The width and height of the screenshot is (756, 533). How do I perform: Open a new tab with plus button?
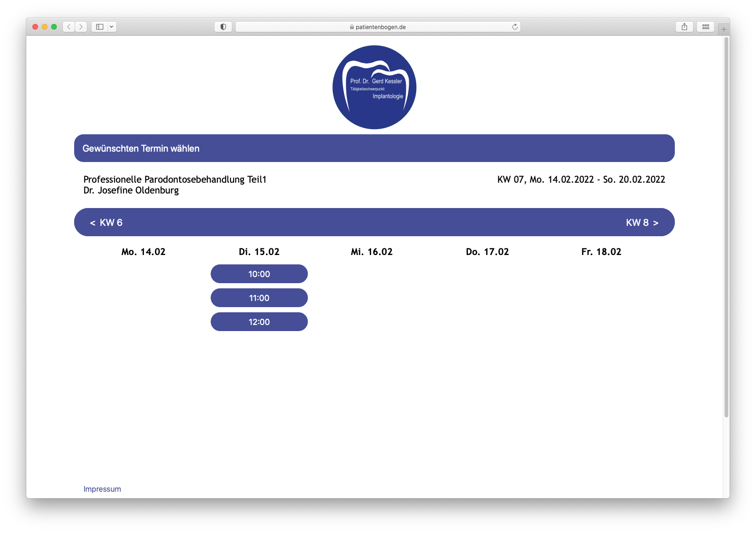click(x=724, y=29)
